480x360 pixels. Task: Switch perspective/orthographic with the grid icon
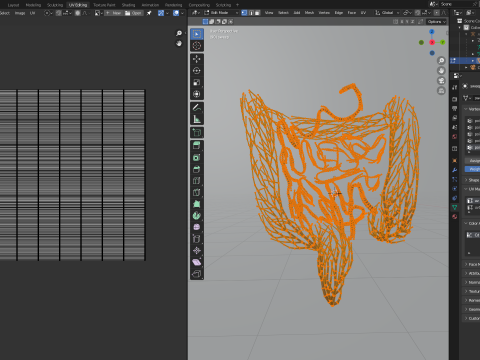point(441,91)
